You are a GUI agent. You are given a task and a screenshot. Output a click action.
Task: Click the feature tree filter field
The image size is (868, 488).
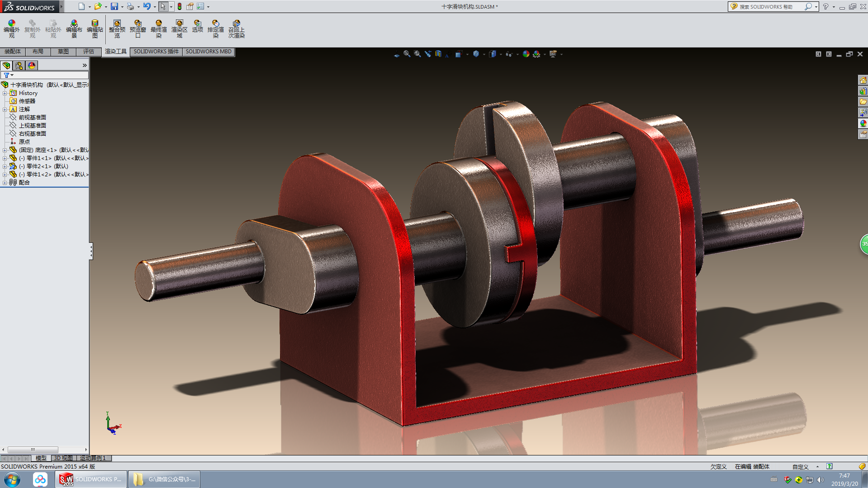coord(44,75)
